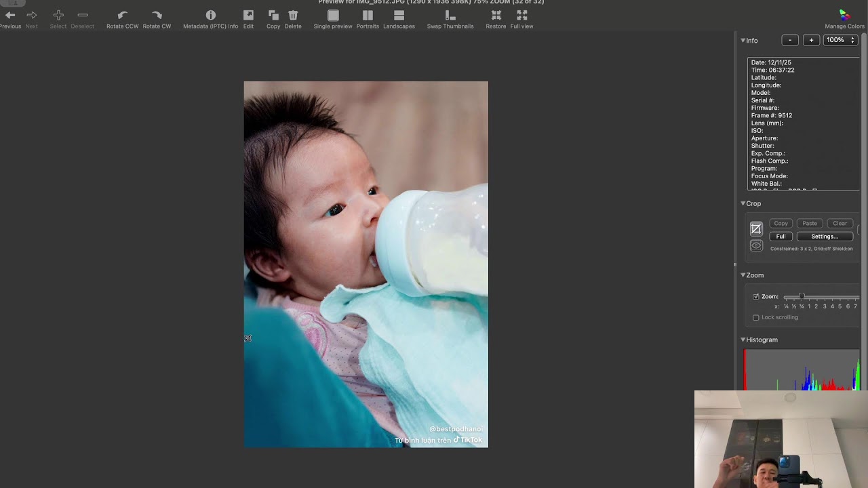Collapse the Info panel
This screenshot has height=488, width=868.
tap(743, 41)
